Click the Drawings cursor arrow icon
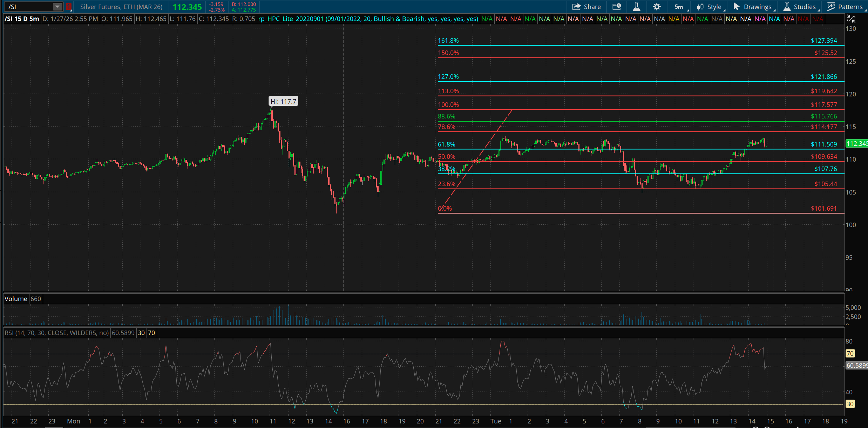Image resolution: width=868 pixels, height=428 pixels. coord(736,7)
